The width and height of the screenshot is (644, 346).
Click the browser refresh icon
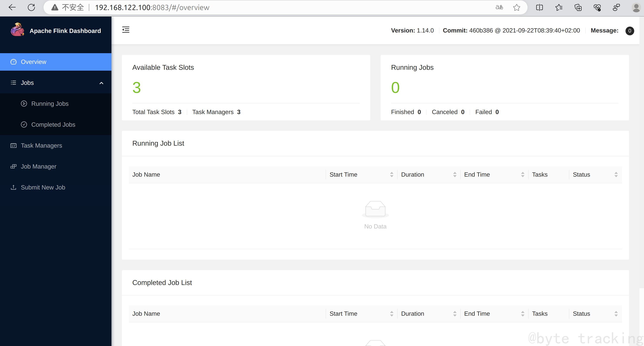[x=31, y=7]
